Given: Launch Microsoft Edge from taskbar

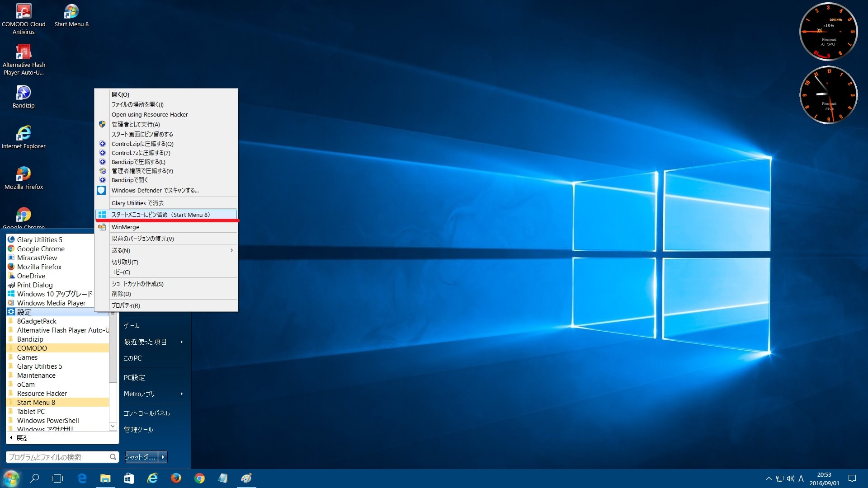Looking at the screenshot, I should [82, 479].
